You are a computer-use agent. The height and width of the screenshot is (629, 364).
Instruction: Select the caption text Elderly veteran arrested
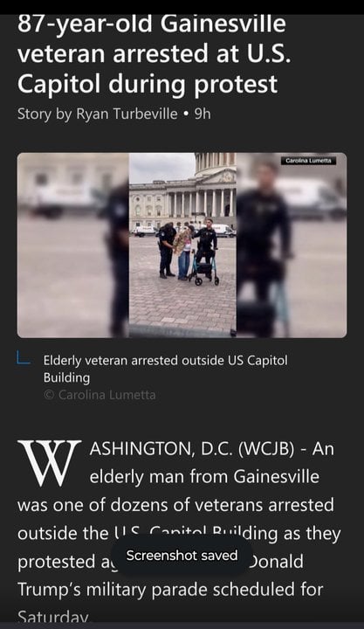[112, 360]
